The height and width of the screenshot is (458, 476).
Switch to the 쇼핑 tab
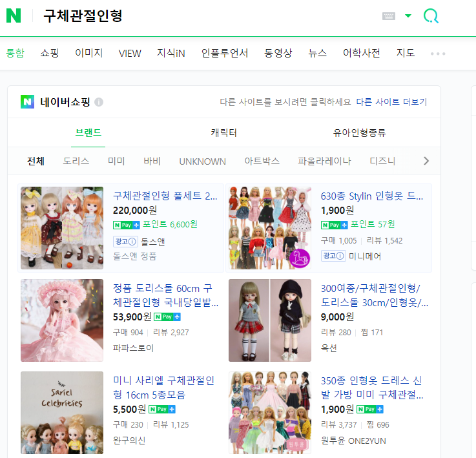(50, 53)
